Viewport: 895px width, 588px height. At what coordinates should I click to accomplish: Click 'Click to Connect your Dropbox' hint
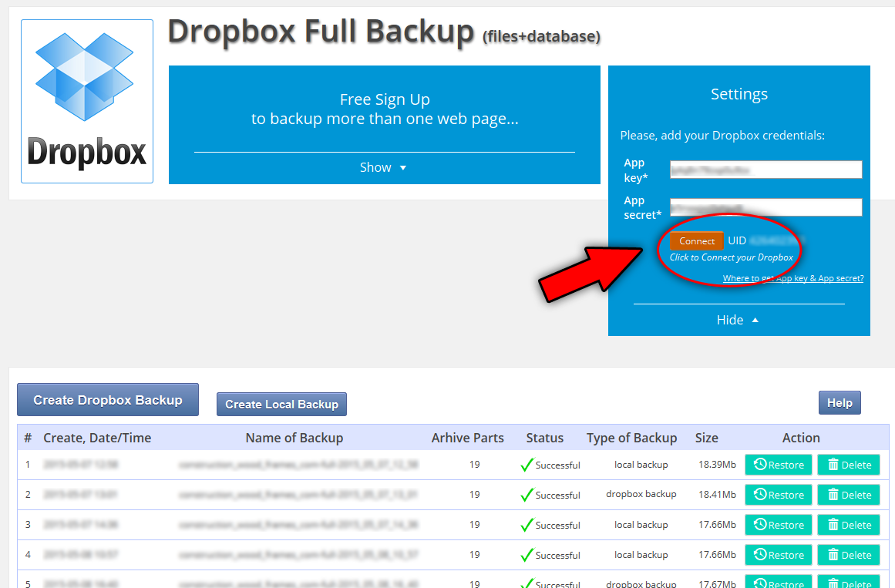(731, 257)
